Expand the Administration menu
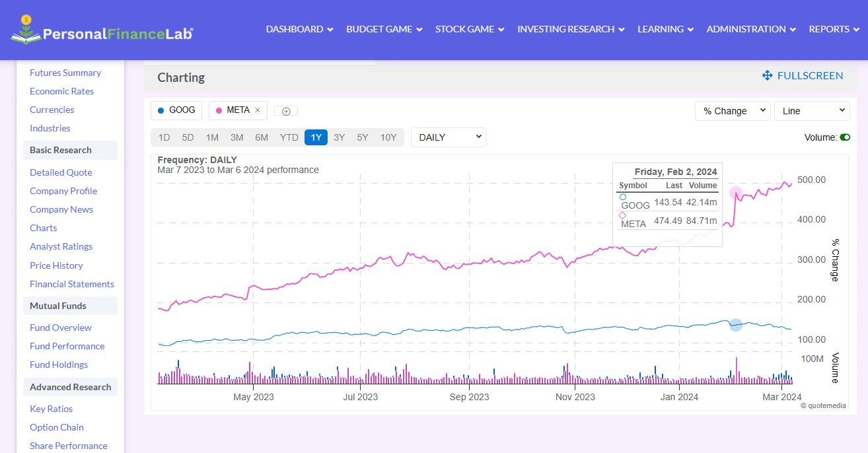The image size is (868, 453). click(751, 29)
